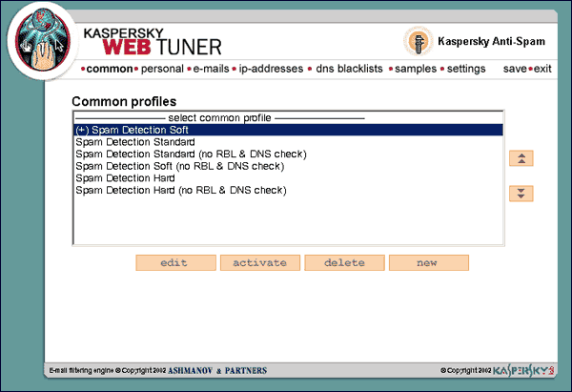Click the activate button
572x392 pixels.
click(x=260, y=263)
